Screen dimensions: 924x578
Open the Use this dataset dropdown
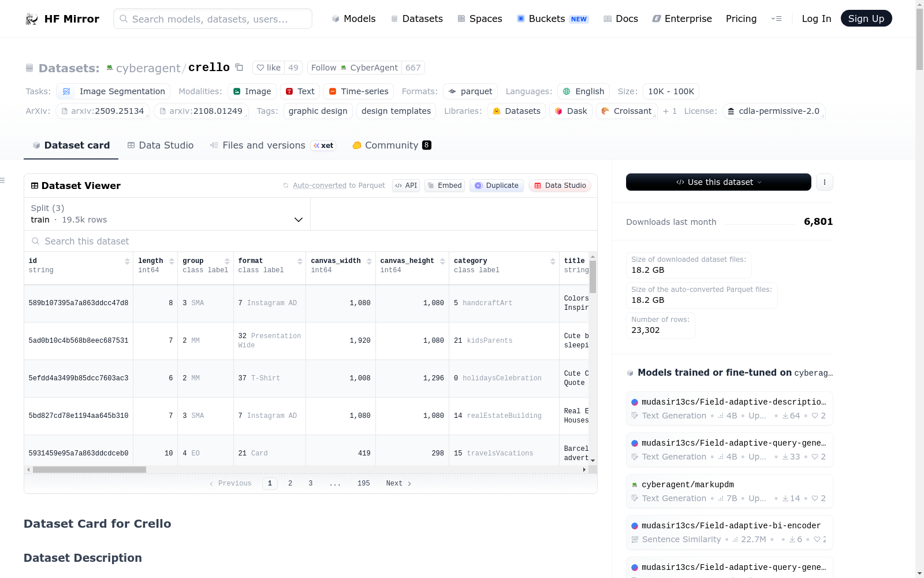coord(718,182)
